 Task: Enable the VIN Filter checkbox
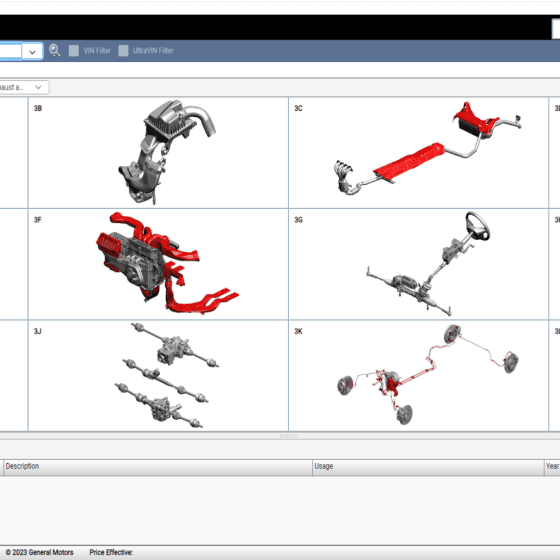point(74,51)
